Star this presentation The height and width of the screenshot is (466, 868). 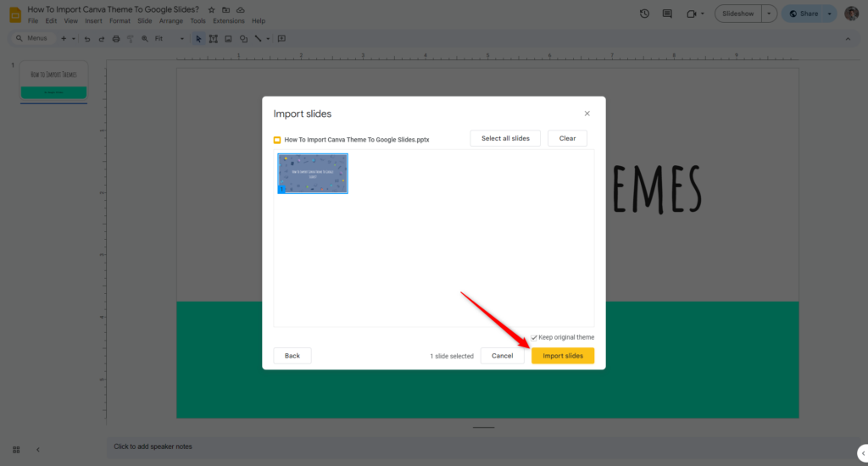click(211, 9)
